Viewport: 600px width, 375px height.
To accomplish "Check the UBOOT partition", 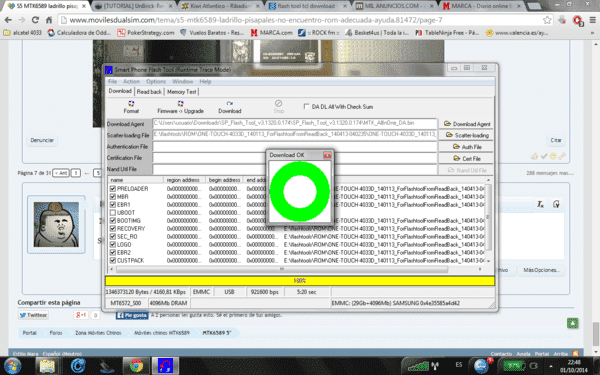I will [x=112, y=212].
